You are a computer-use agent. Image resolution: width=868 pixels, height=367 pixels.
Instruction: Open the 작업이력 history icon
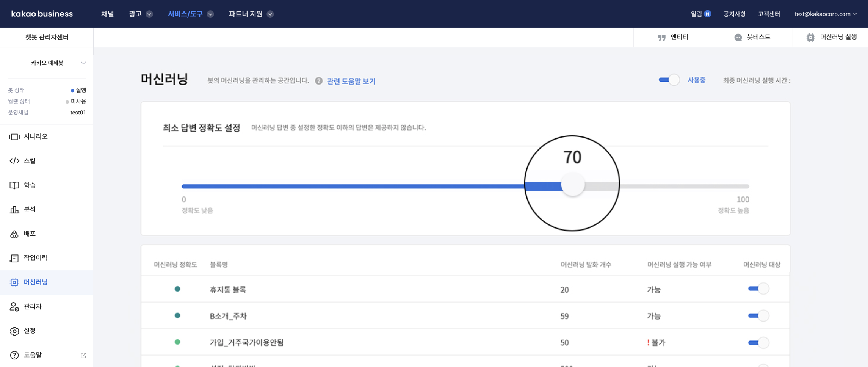(14, 258)
